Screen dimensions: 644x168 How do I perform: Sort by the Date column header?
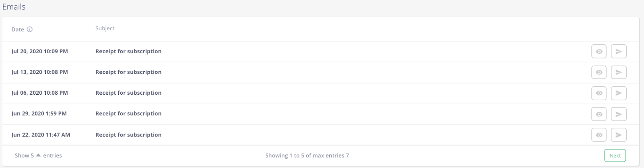point(18,29)
